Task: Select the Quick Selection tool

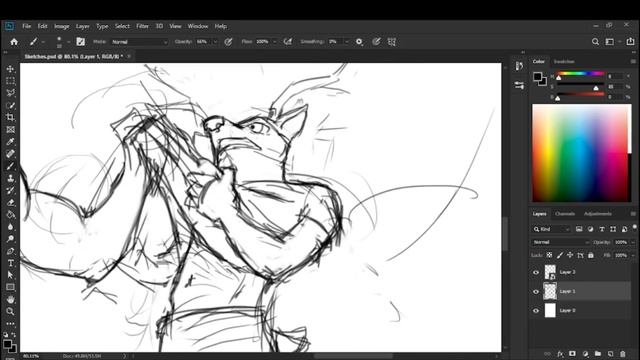Action: coord(11,105)
